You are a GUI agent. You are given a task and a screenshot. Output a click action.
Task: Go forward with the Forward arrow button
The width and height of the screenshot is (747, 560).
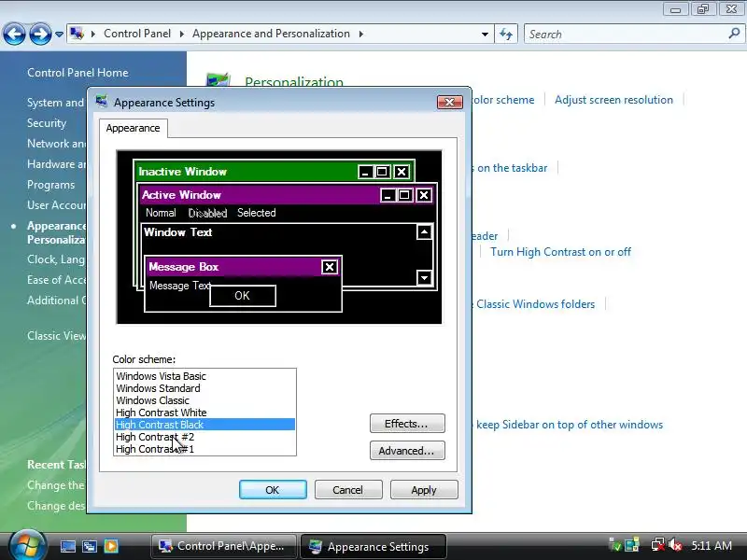pos(40,35)
